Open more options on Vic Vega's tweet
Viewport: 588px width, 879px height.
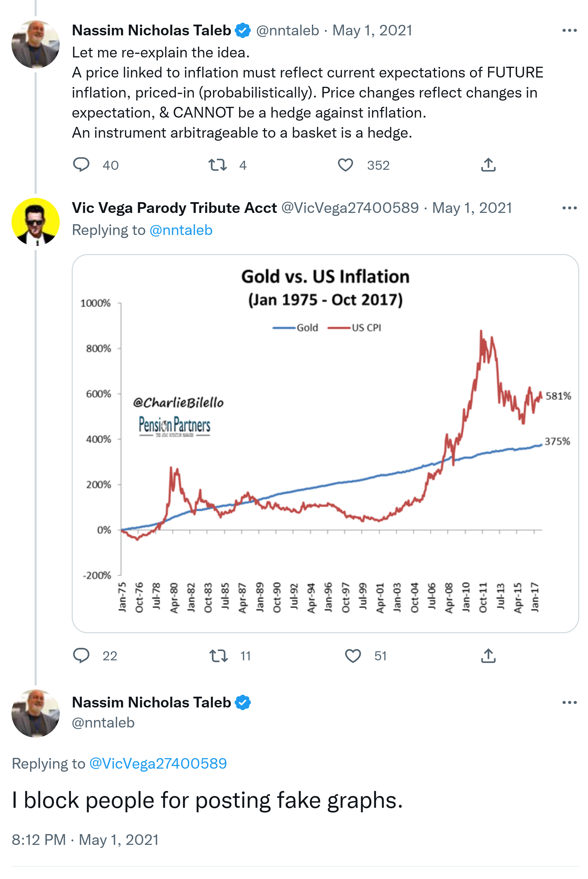(x=569, y=208)
